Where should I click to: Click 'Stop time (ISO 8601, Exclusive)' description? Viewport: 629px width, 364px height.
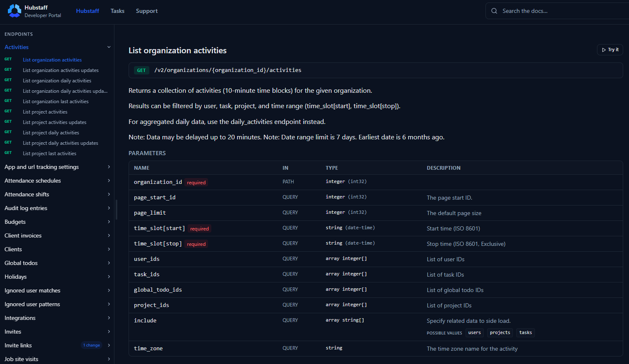coord(466,244)
